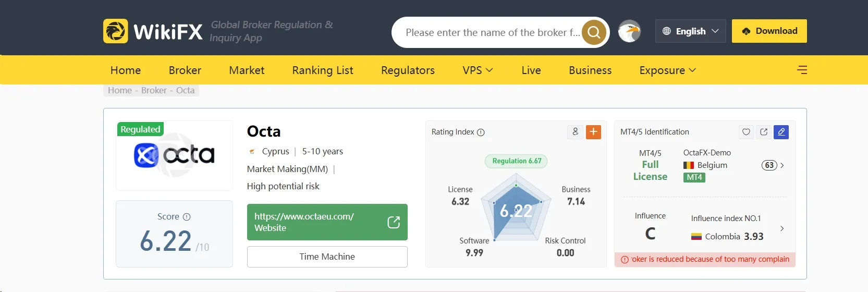Image resolution: width=868 pixels, height=292 pixels.
Task: Open the eagle avatar profile icon
Action: click(x=629, y=31)
